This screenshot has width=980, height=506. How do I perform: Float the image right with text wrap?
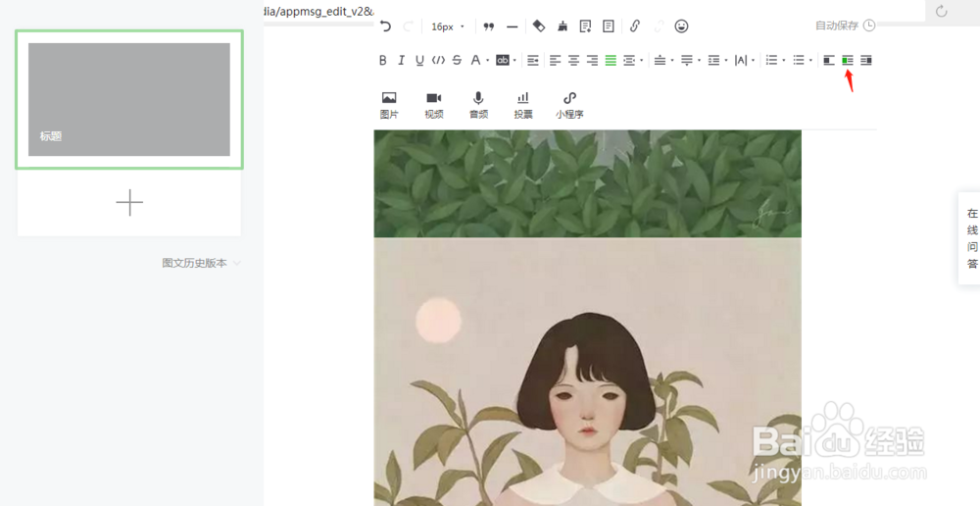click(865, 60)
